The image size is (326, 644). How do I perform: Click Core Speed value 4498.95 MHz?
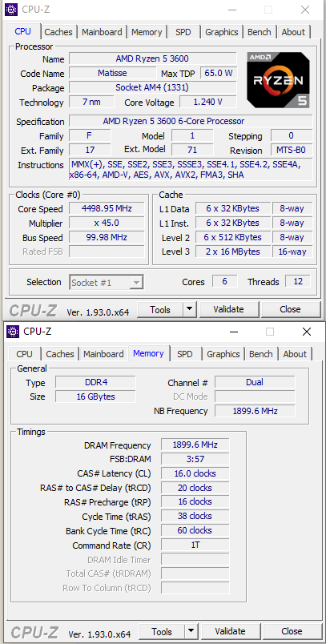pos(107,208)
